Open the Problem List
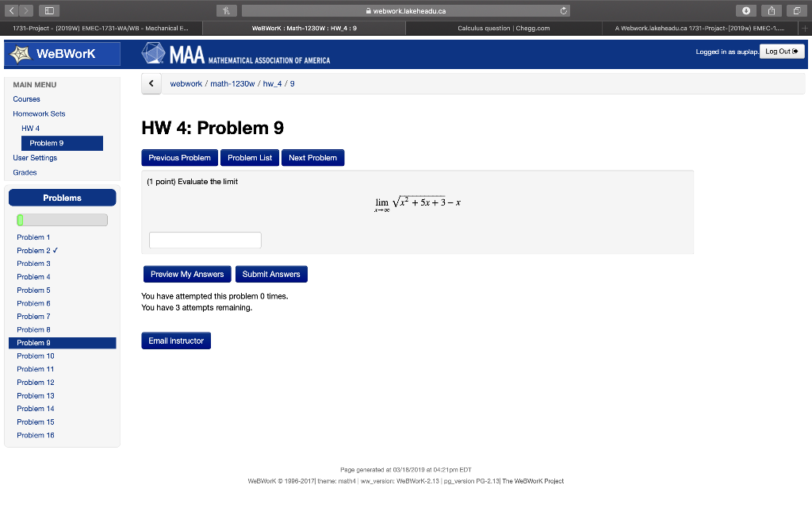Viewport: 812px width, 508px height. (249, 157)
